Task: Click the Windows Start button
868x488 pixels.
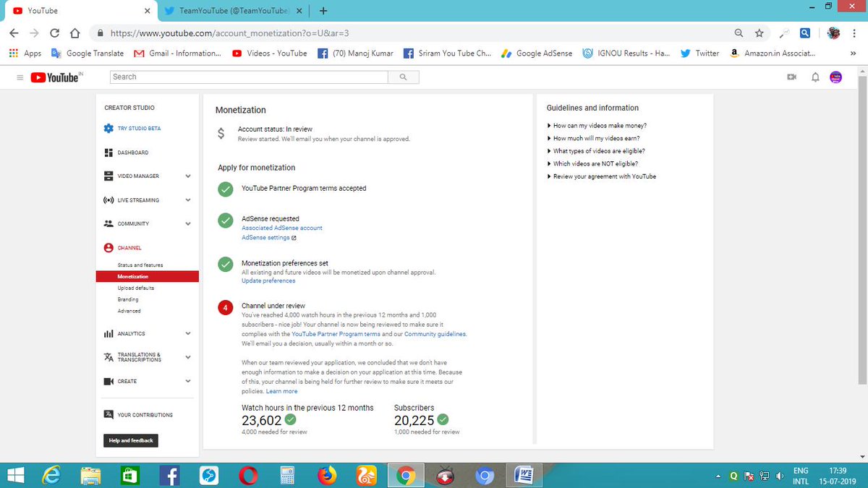Action: tap(16, 475)
